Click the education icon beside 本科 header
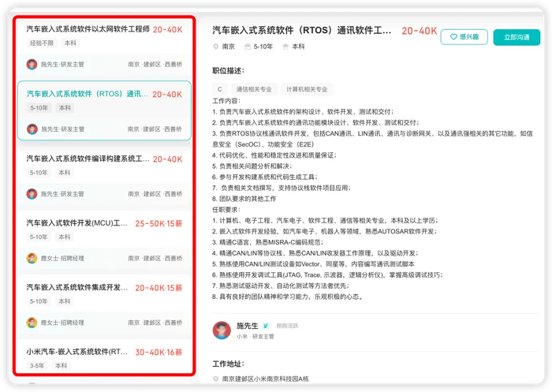Image resolution: width=552 pixels, height=392 pixels. click(285, 47)
